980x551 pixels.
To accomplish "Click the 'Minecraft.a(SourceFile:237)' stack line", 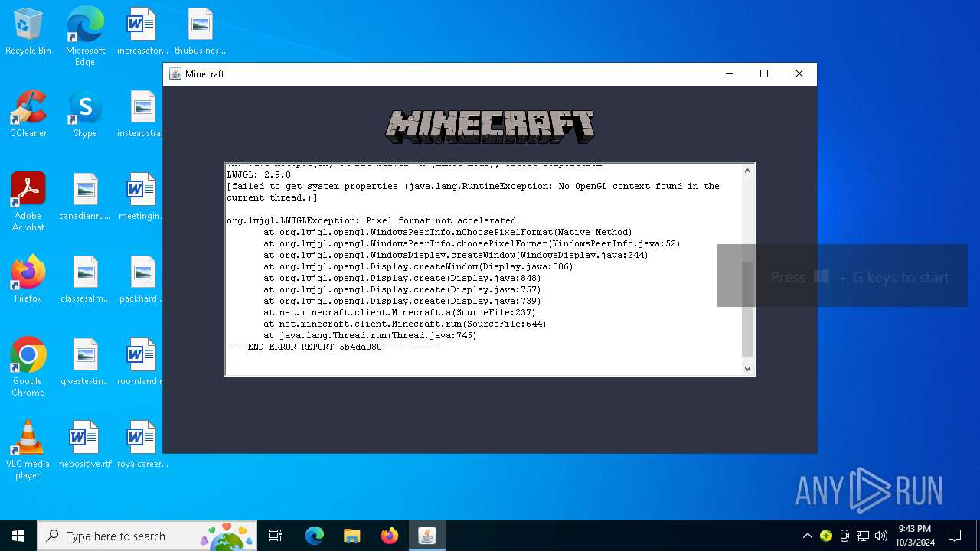I will tap(400, 312).
